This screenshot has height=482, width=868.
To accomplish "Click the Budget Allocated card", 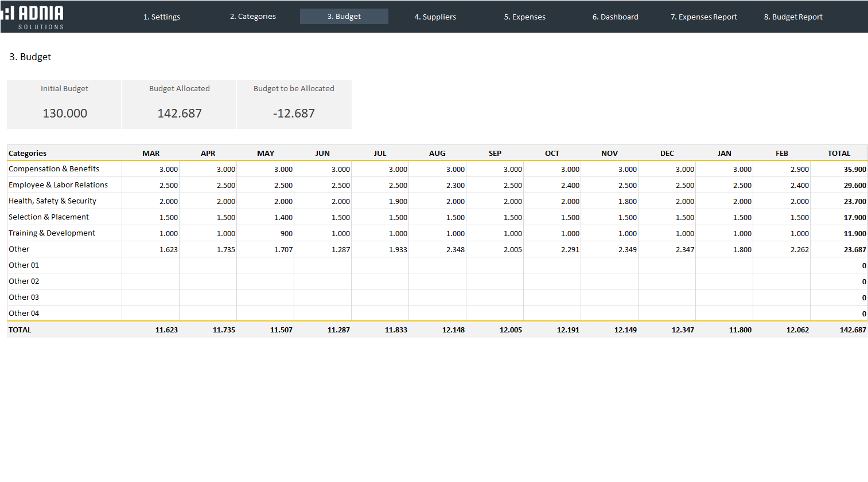I will point(179,104).
